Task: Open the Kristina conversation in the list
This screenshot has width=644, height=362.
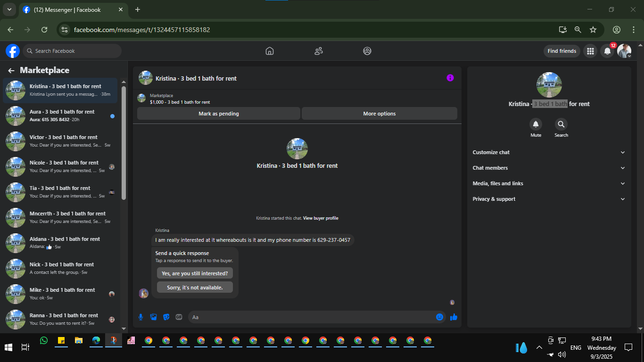Action: pos(60,90)
